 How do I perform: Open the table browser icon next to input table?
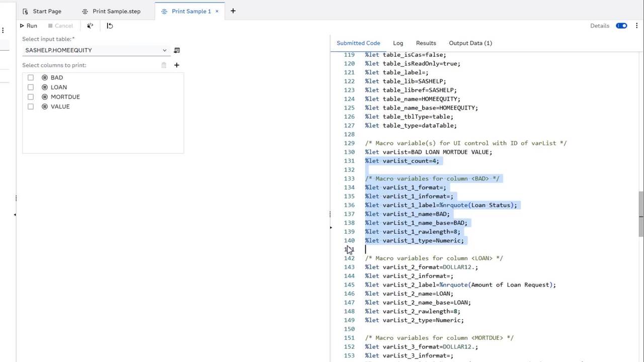pos(177,50)
